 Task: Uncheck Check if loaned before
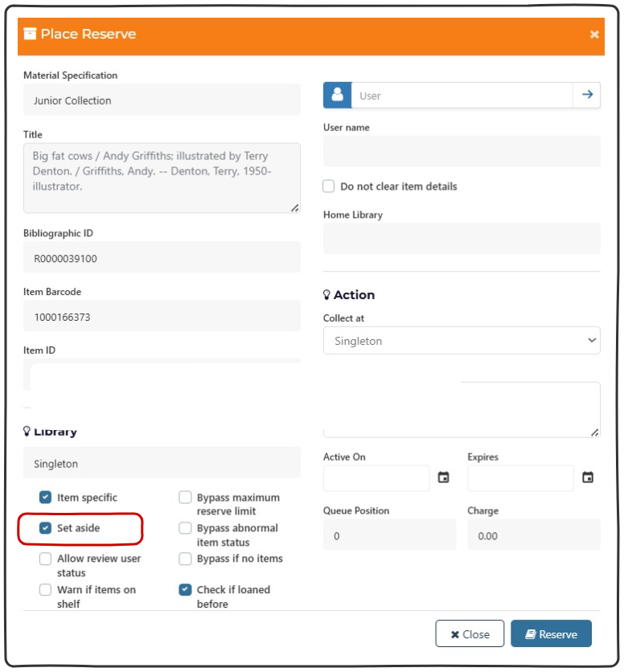coord(185,589)
